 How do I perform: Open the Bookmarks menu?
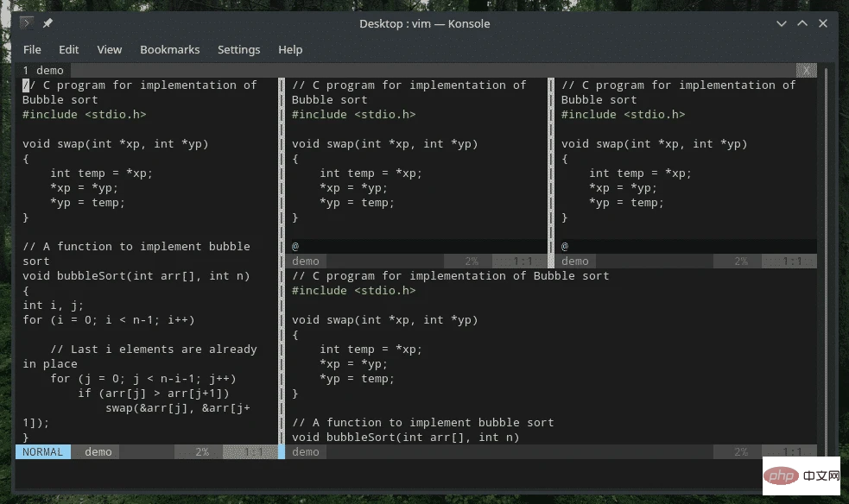(169, 49)
